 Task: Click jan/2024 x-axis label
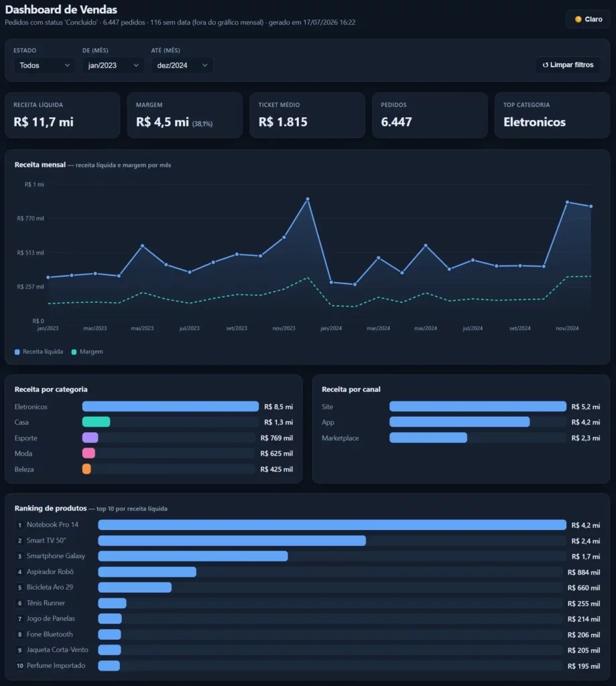point(331,328)
